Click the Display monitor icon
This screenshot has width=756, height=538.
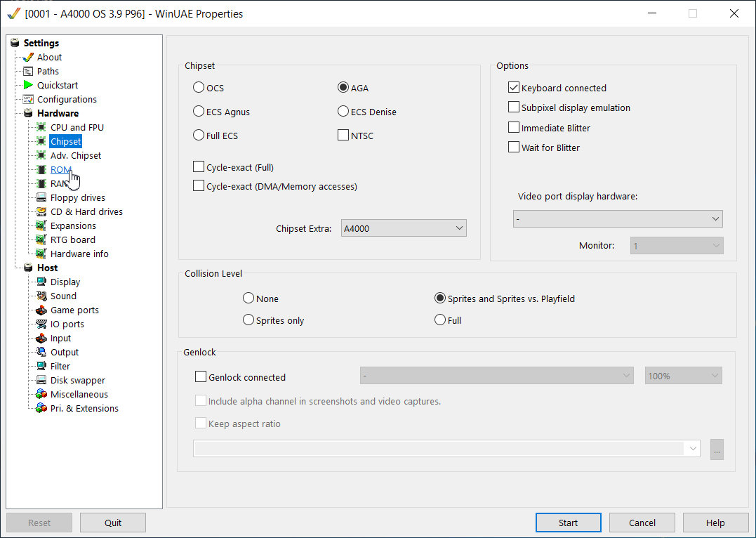pos(42,282)
